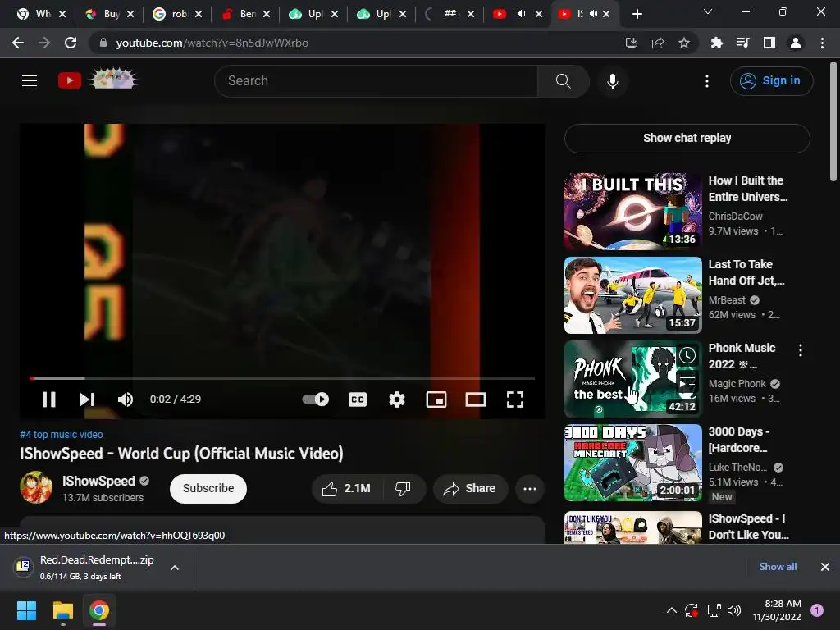Toggle the autoplay switch
Screen dimensions: 840x630
coord(316,399)
